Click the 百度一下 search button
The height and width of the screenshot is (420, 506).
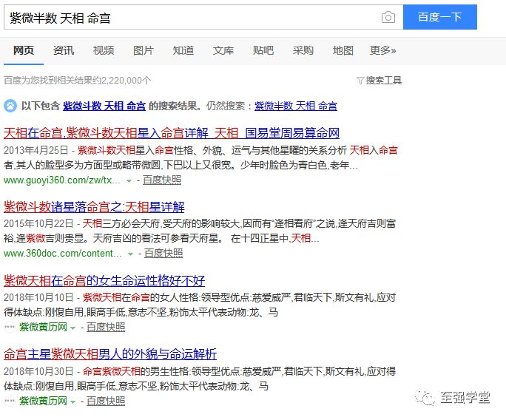(440, 17)
